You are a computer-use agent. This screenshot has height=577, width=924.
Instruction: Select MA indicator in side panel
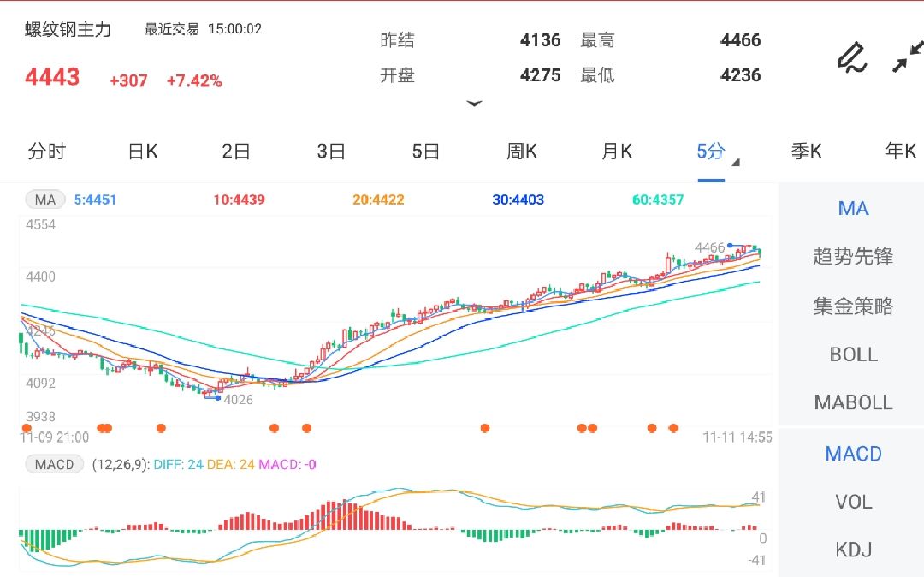(853, 208)
